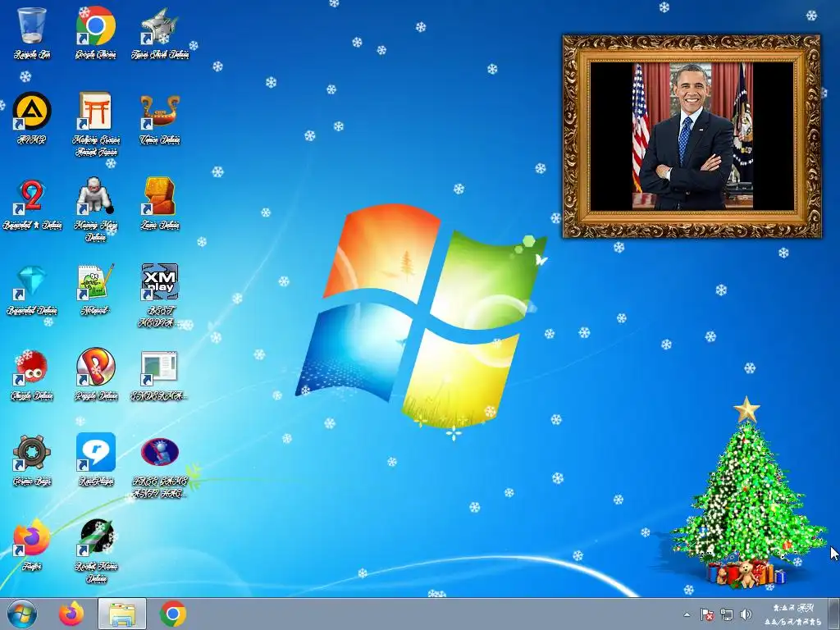Open Firefox from the taskbar
The image size is (840, 630).
(71, 614)
